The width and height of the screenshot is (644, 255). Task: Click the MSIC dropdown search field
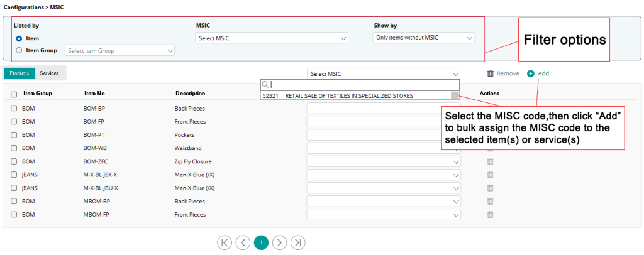[360, 84]
